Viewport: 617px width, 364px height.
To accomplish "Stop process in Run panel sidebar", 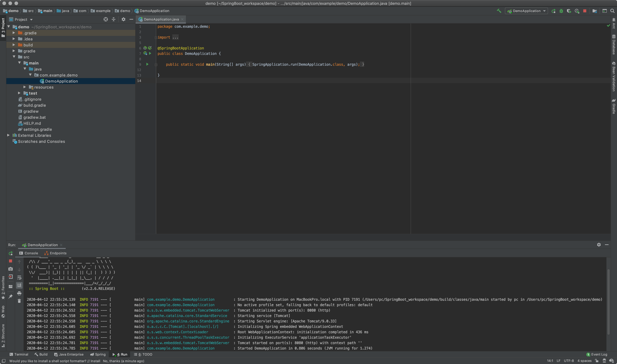I will click(x=11, y=261).
